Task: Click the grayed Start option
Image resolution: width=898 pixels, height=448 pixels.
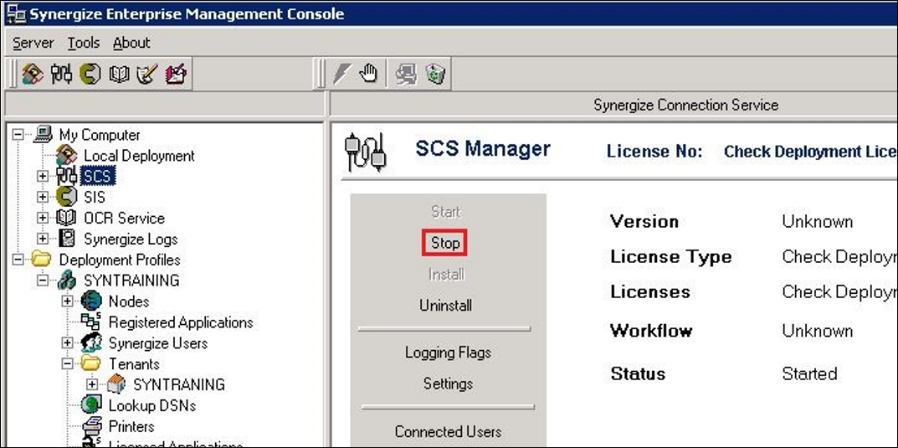Action: [x=446, y=212]
